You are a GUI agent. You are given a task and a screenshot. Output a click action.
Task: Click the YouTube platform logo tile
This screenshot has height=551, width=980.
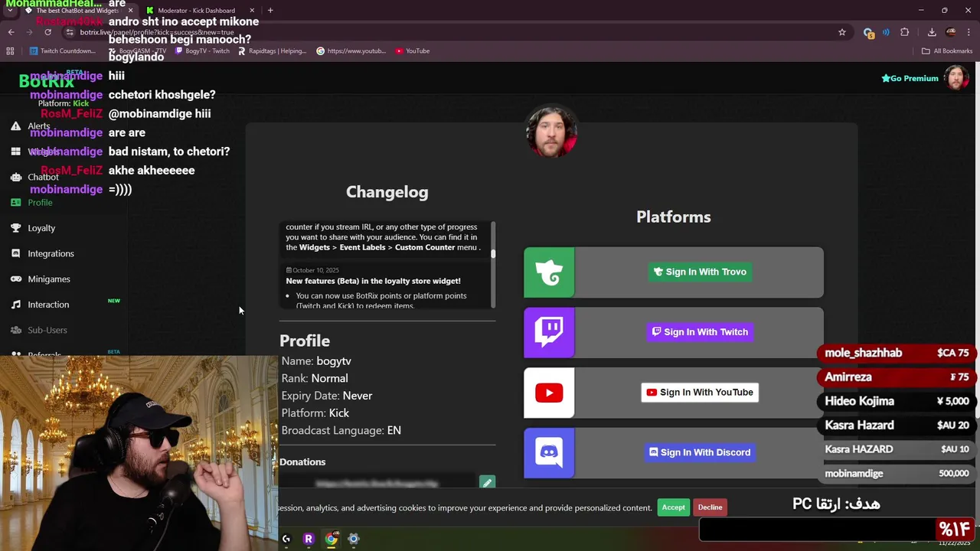coord(549,393)
